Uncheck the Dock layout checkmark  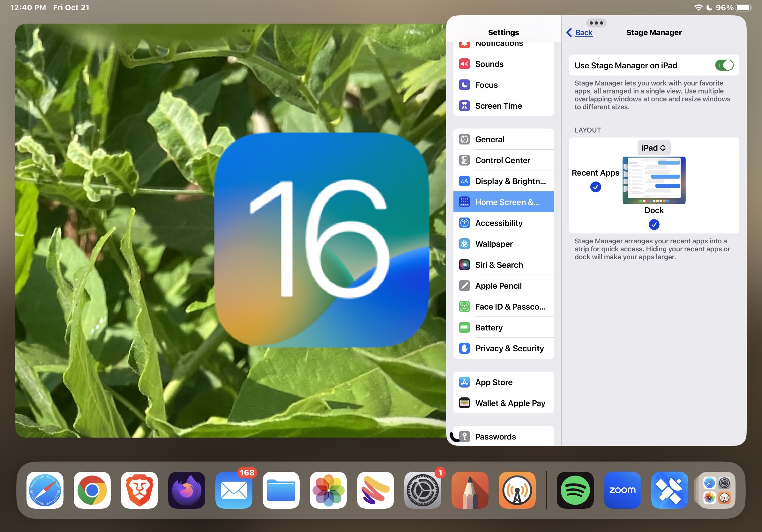654,225
